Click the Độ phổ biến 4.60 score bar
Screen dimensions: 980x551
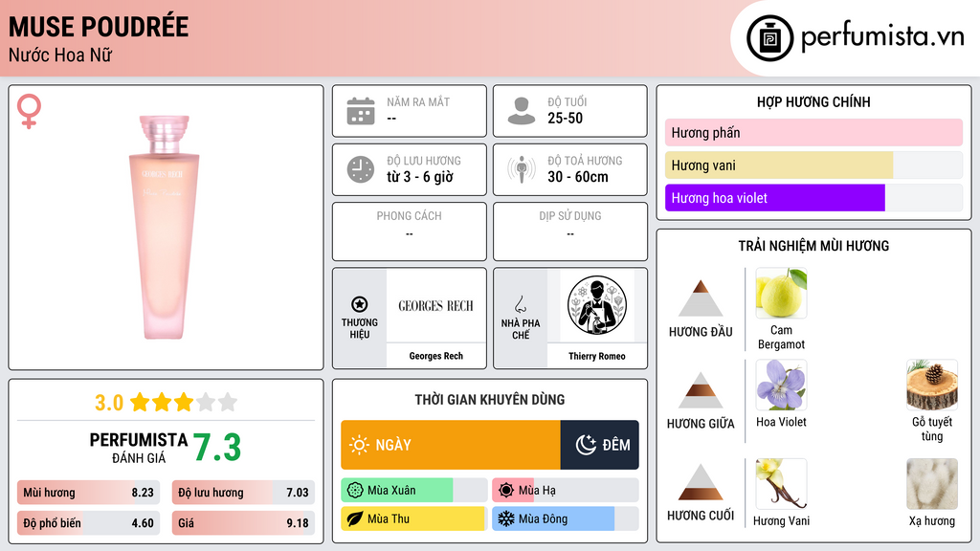[x=89, y=523]
